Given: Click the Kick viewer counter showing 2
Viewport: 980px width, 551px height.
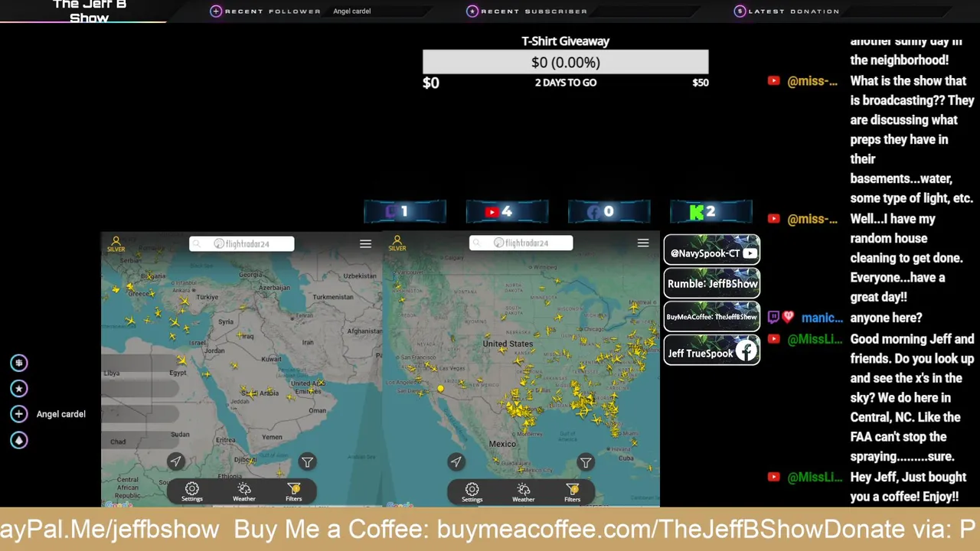Looking at the screenshot, I should click(711, 211).
